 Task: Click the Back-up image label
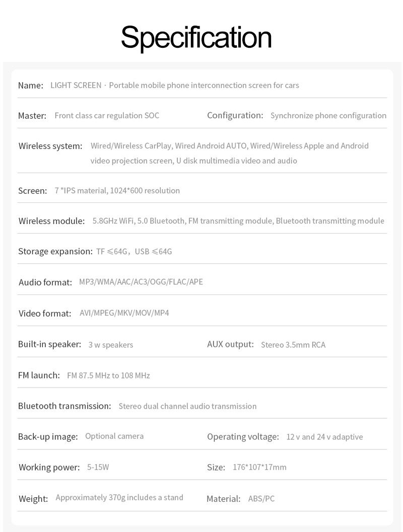(48, 436)
